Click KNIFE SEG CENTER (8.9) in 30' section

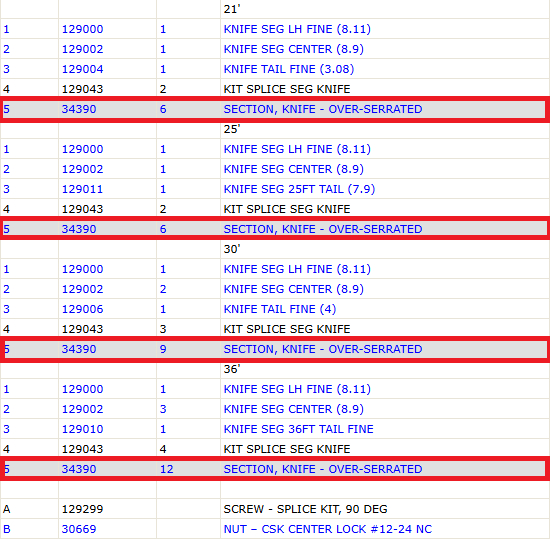(294, 289)
